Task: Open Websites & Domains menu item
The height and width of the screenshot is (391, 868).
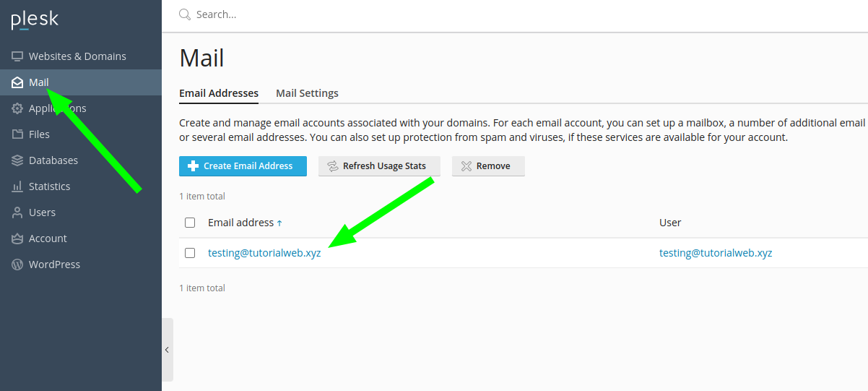Action: [81, 56]
